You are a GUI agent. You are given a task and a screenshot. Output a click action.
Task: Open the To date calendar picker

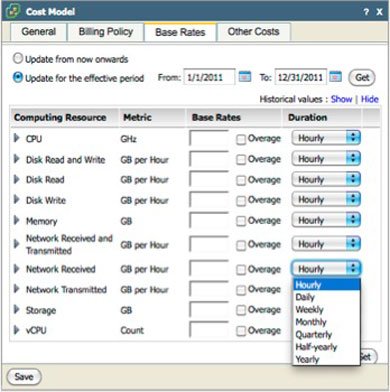335,77
